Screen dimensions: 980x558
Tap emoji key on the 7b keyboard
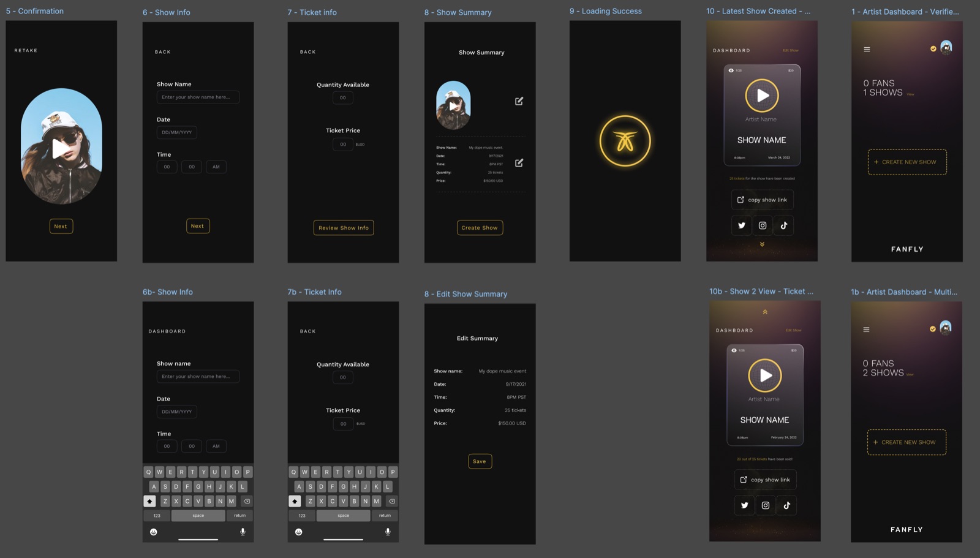click(x=299, y=532)
